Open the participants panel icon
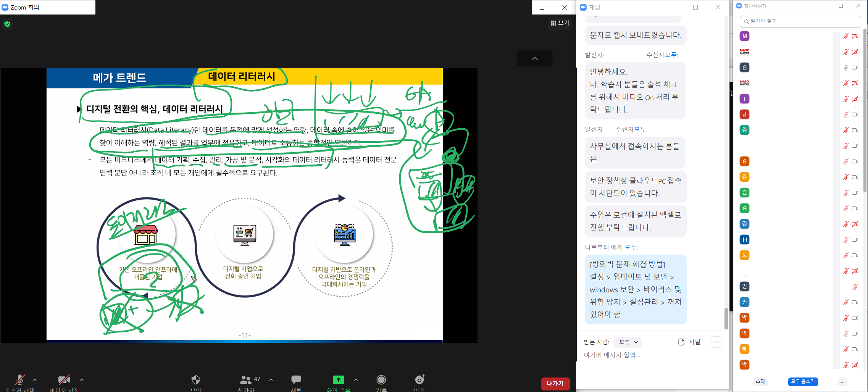This screenshot has width=868, height=392. (246, 380)
